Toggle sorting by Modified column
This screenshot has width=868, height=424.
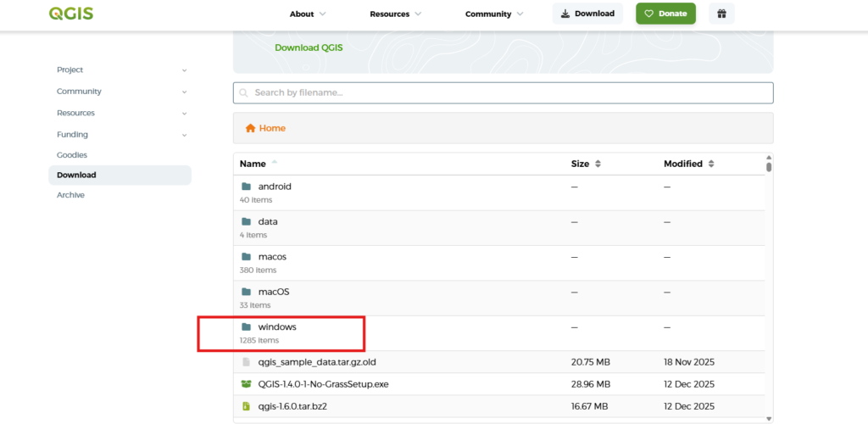tap(687, 164)
